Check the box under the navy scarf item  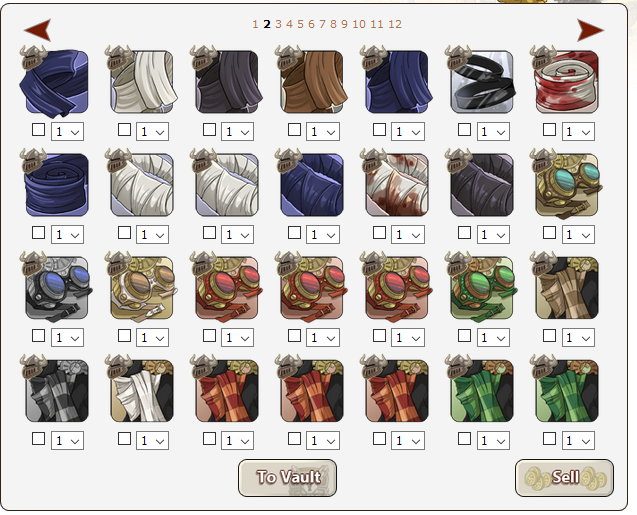(39, 130)
